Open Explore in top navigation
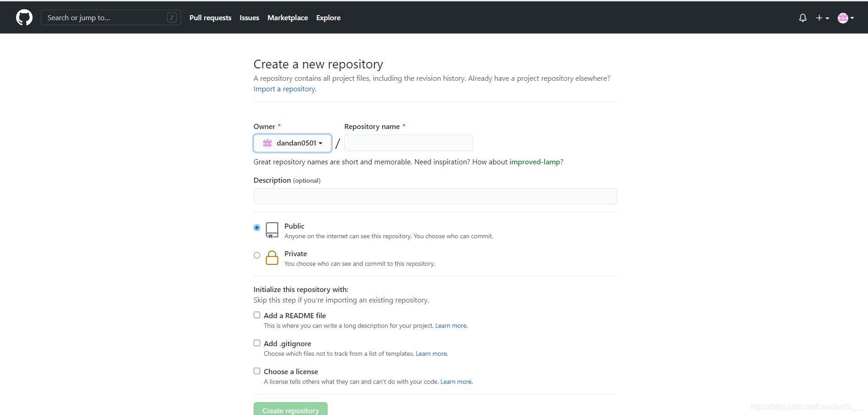 point(328,18)
